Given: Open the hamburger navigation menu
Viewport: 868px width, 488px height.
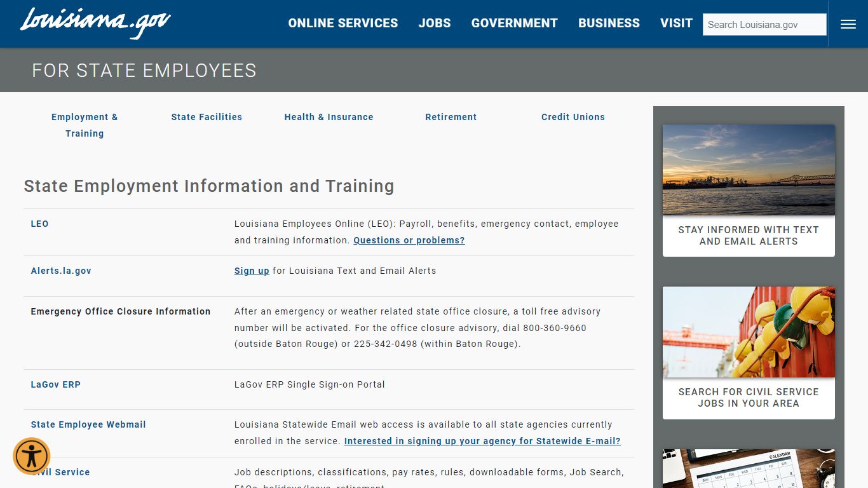Looking at the screenshot, I should (848, 24).
